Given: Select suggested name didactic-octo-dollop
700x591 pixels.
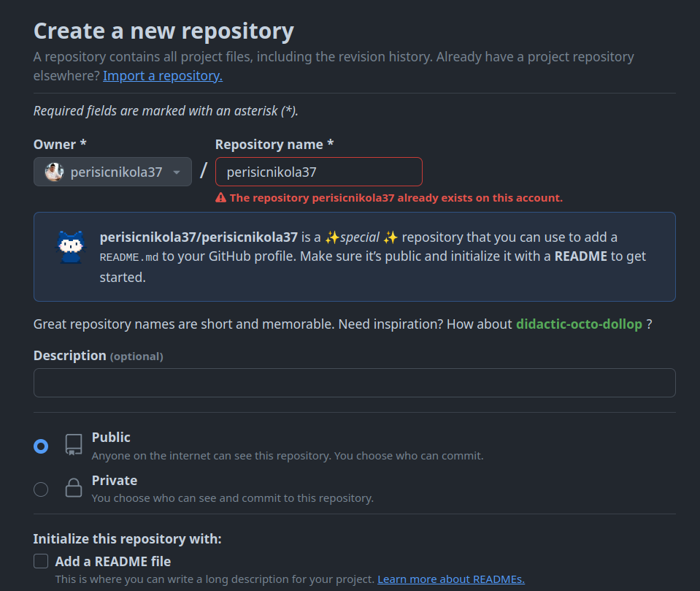Looking at the screenshot, I should 579,324.
